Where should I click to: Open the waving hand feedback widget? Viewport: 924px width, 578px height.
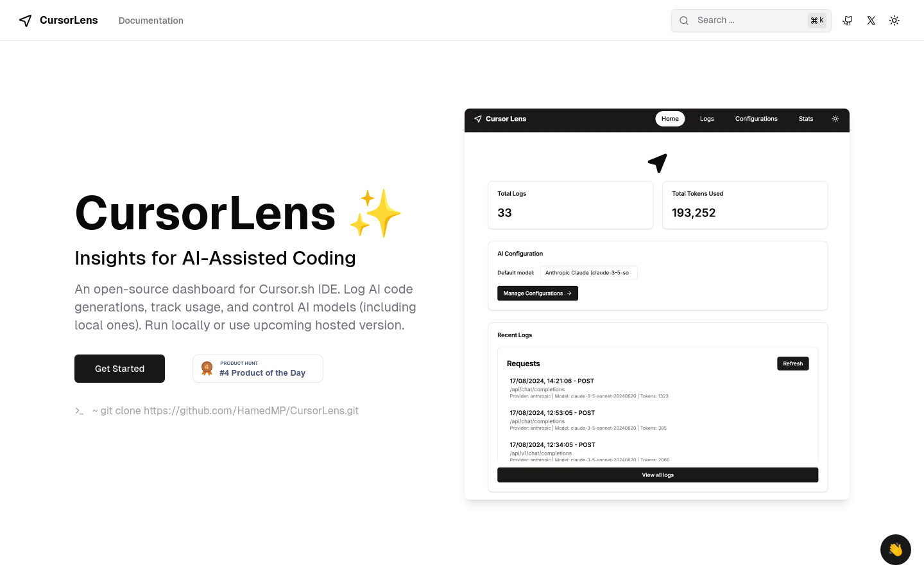(895, 549)
